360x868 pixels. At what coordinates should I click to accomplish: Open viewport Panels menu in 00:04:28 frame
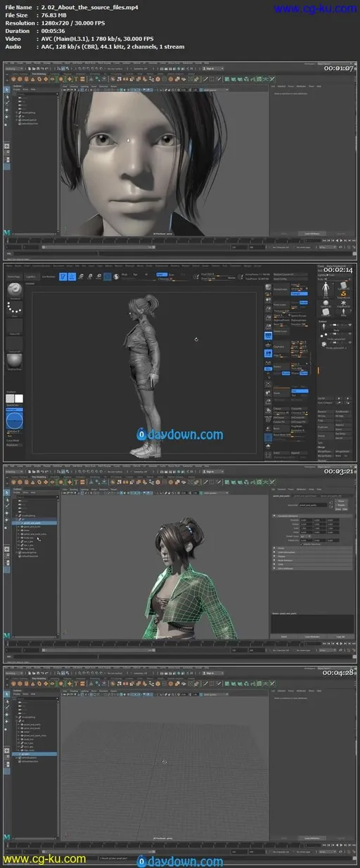pyautogui.click(x=113, y=691)
